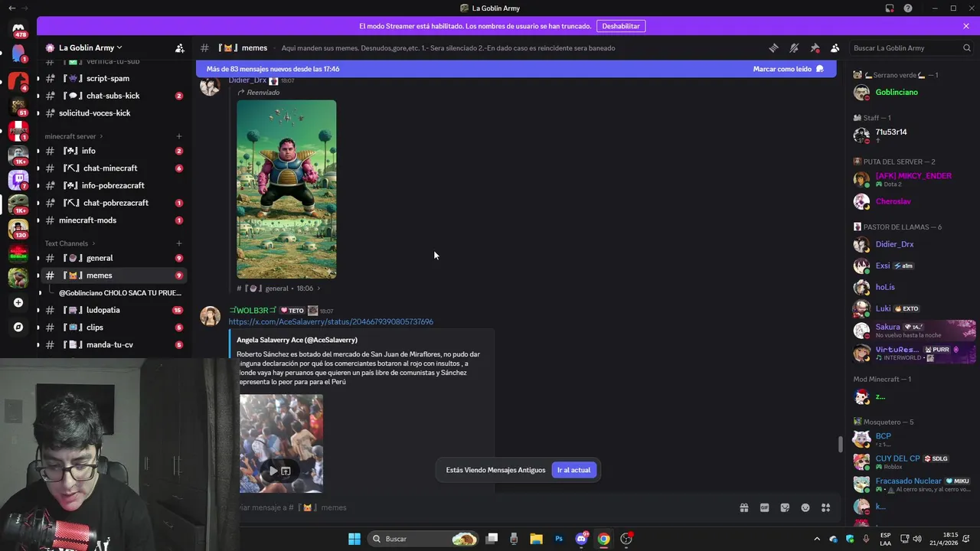980x551 pixels.
Task: Open apps launcher icon in message bar
Action: 826,507
